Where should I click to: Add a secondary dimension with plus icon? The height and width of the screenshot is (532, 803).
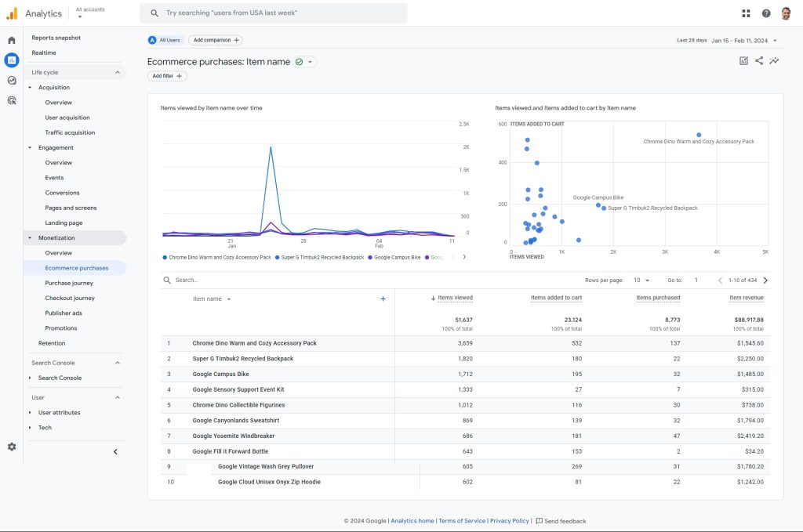click(x=383, y=299)
